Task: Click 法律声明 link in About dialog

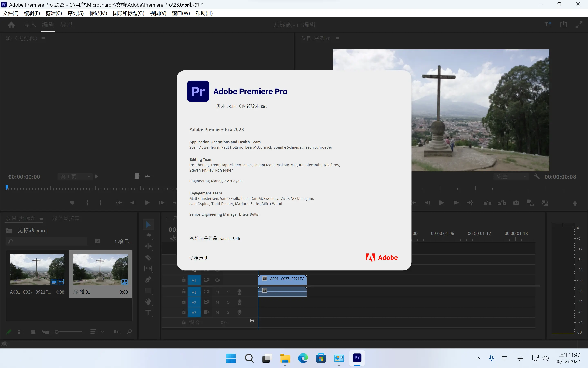Action: point(198,258)
